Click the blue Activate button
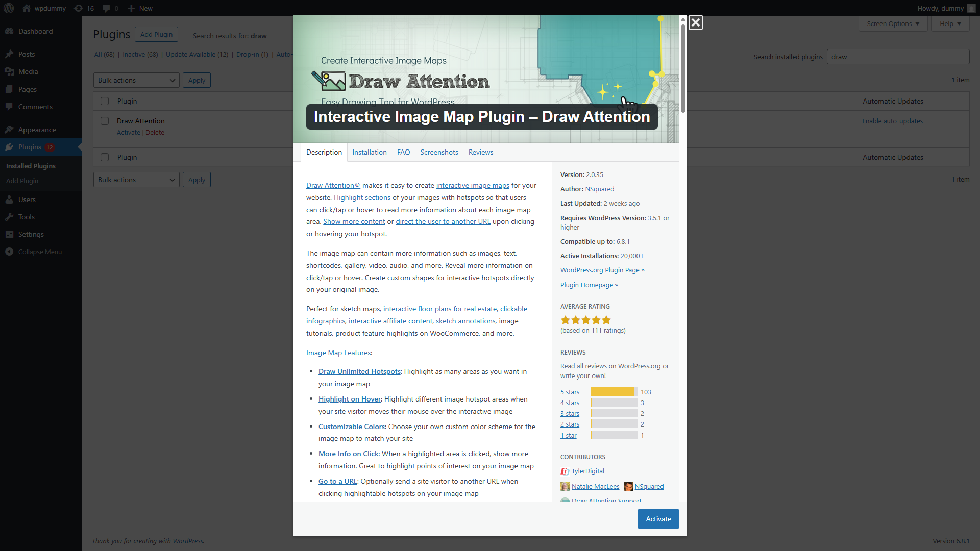This screenshot has height=551, width=980. [x=658, y=519]
